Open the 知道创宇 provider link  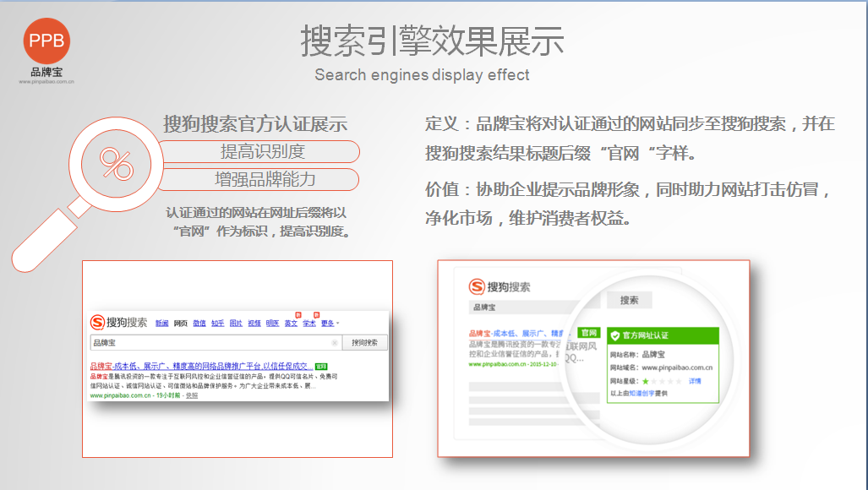pos(641,393)
